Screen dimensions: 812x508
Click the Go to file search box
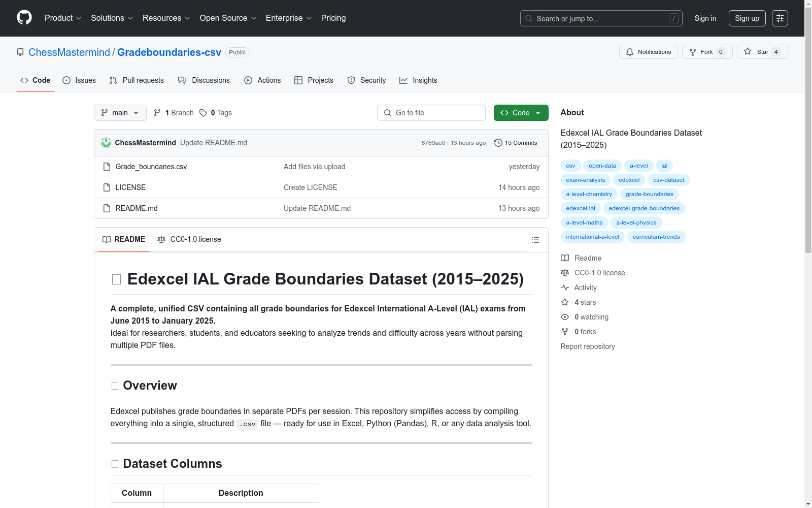[x=431, y=113]
